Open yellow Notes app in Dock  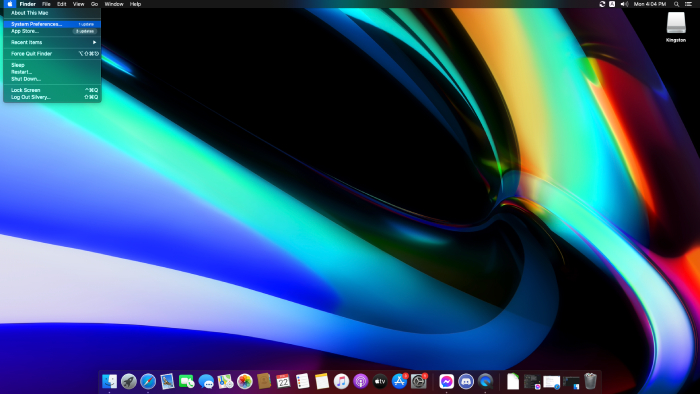click(322, 382)
